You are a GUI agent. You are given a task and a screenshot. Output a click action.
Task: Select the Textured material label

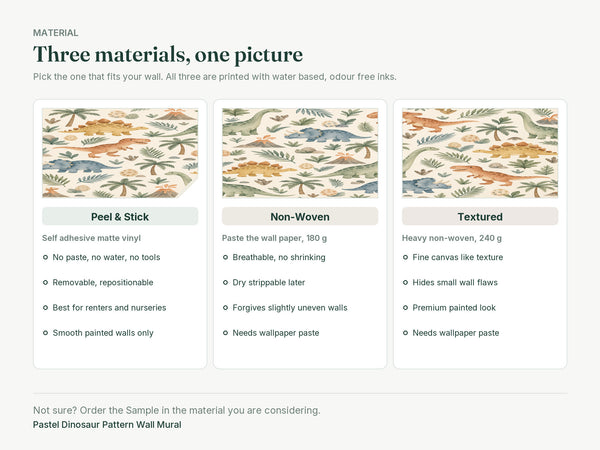(480, 217)
